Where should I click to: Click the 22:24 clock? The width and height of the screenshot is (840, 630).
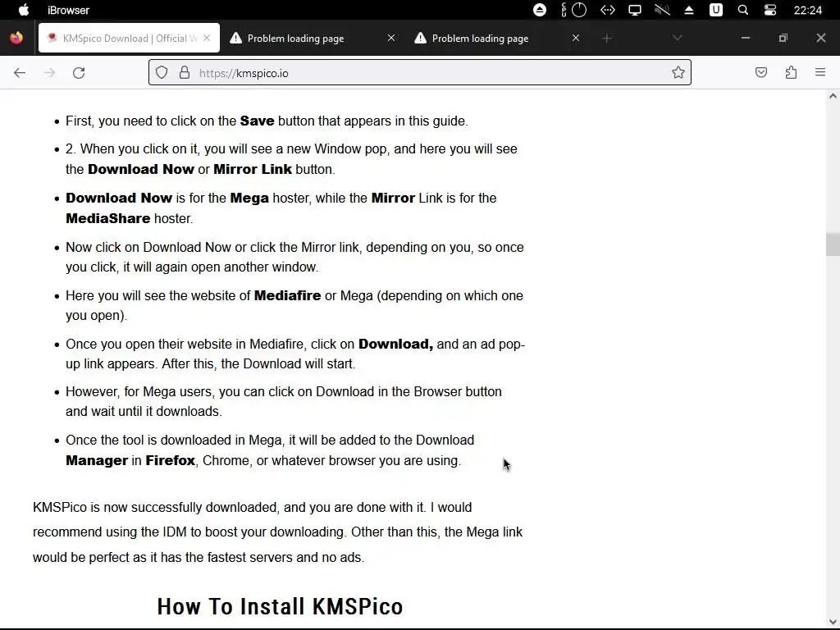coord(807,10)
